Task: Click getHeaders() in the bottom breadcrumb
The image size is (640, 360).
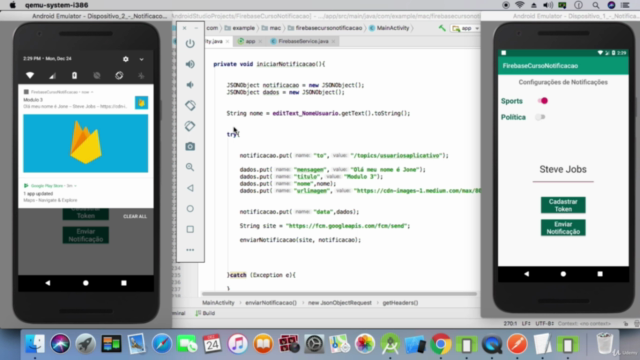Action: (400, 303)
